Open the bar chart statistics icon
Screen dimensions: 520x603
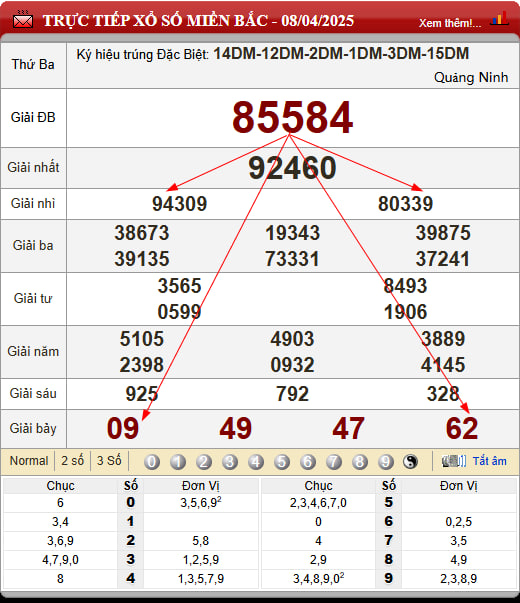499,19
